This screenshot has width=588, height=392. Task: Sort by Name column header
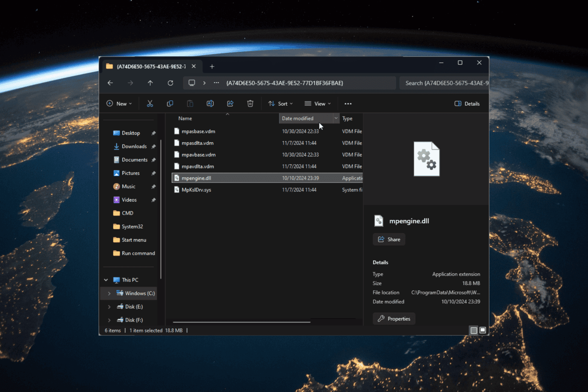coord(185,119)
